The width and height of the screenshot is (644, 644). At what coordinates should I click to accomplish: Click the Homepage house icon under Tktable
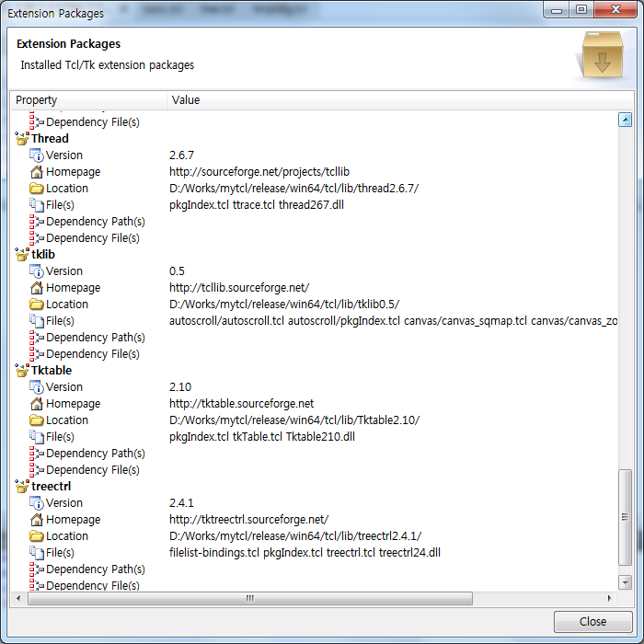coord(37,403)
